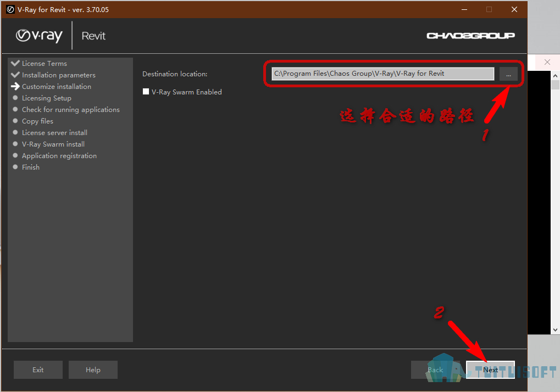
Task: Select the Application registration step
Action: 59,155
